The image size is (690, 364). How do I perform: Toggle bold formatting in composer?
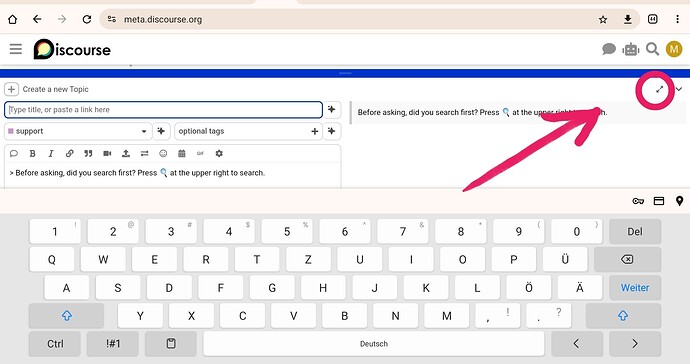(x=32, y=154)
